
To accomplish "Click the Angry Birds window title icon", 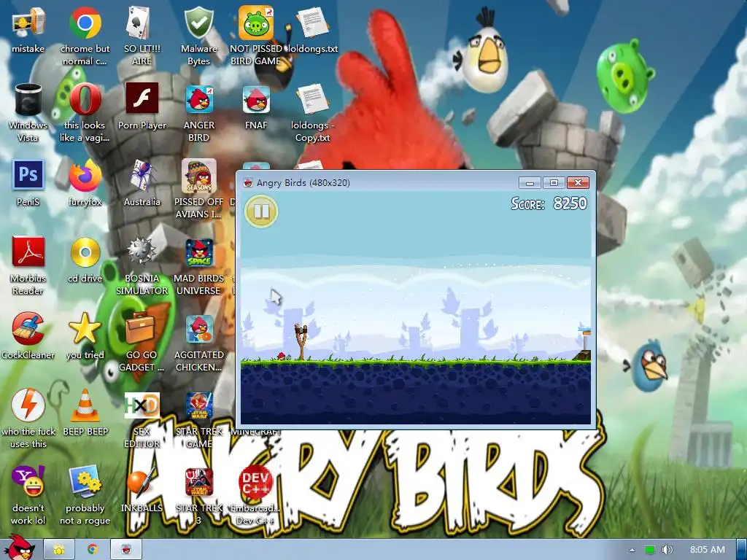I will click(x=248, y=183).
